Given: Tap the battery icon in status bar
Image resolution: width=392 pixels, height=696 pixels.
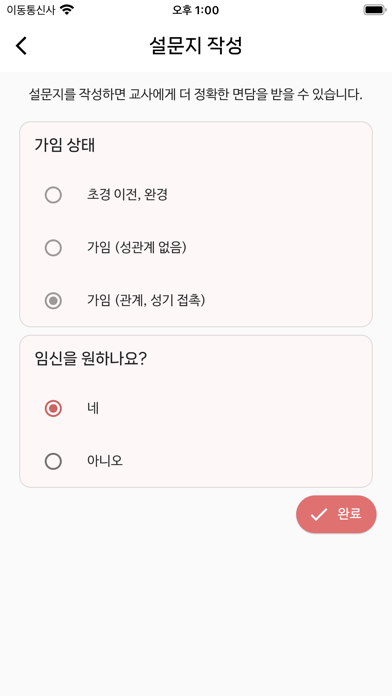Looking at the screenshot, I should (375, 10).
